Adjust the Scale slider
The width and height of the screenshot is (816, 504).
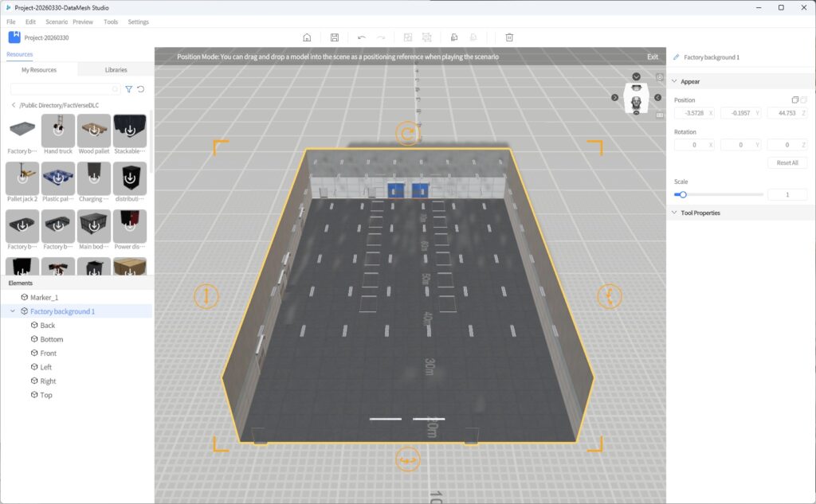click(683, 193)
